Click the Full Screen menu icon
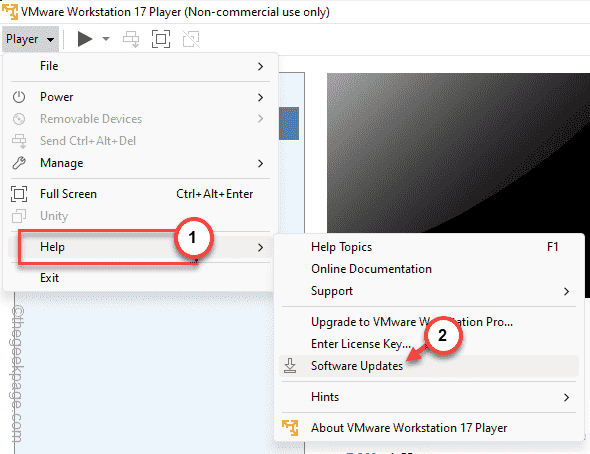The width and height of the screenshot is (590, 454). pyautogui.click(x=19, y=194)
